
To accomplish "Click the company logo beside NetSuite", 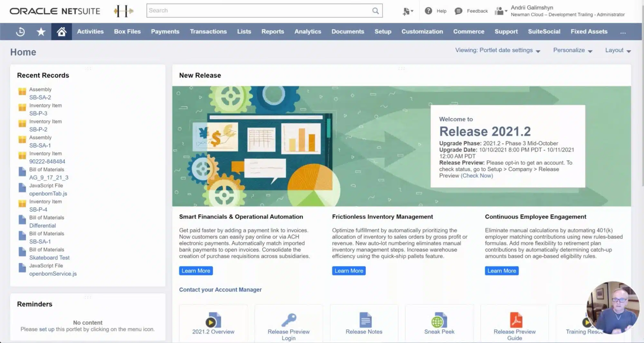I will pos(124,11).
